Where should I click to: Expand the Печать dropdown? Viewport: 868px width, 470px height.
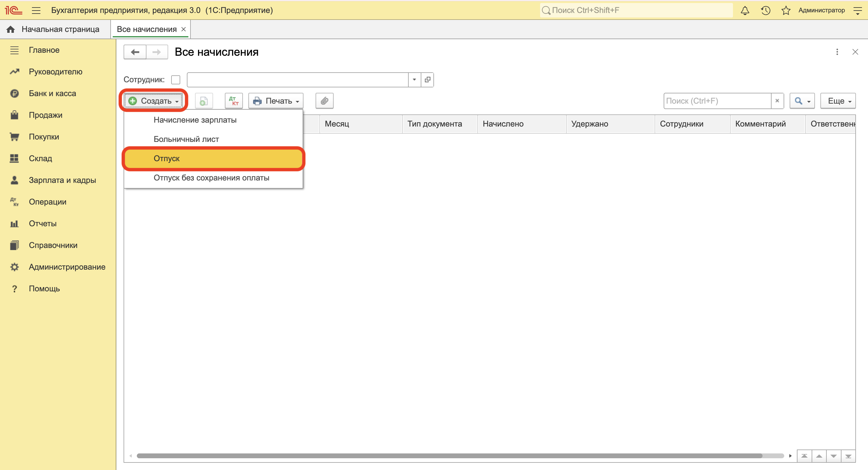pos(276,101)
